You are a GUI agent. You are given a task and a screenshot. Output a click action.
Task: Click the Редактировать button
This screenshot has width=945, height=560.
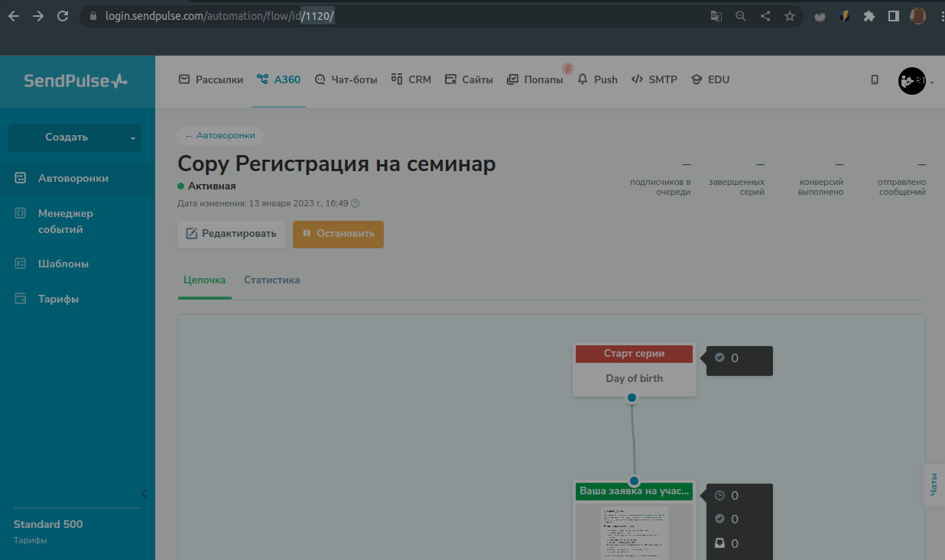coord(232,234)
